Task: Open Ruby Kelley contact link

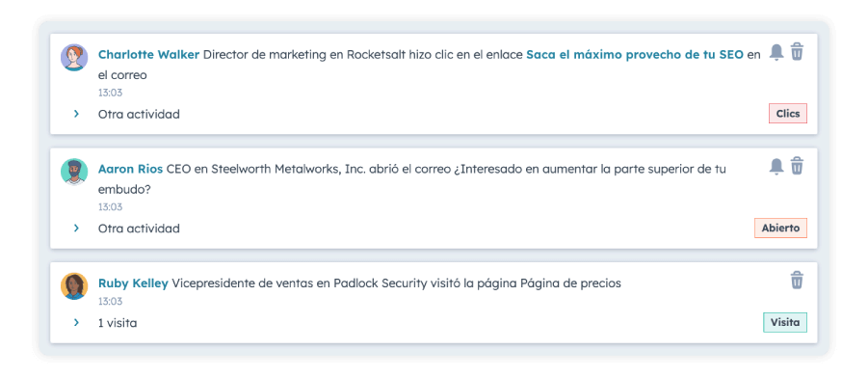Action: [x=133, y=283]
